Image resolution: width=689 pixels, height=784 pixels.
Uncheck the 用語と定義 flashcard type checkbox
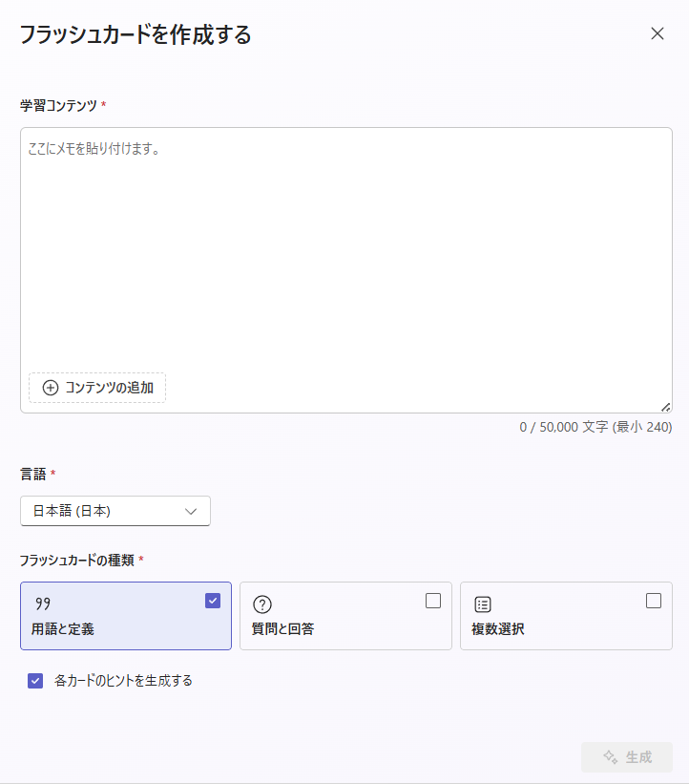pos(214,599)
